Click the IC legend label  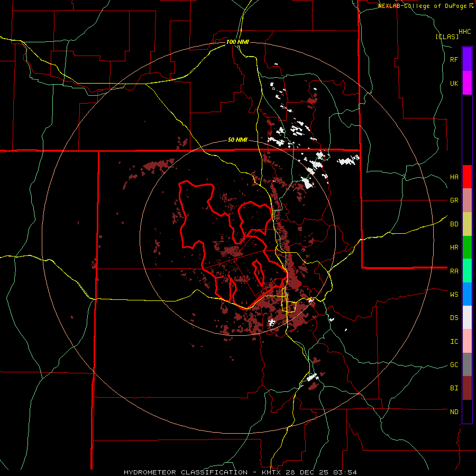point(454,342)
